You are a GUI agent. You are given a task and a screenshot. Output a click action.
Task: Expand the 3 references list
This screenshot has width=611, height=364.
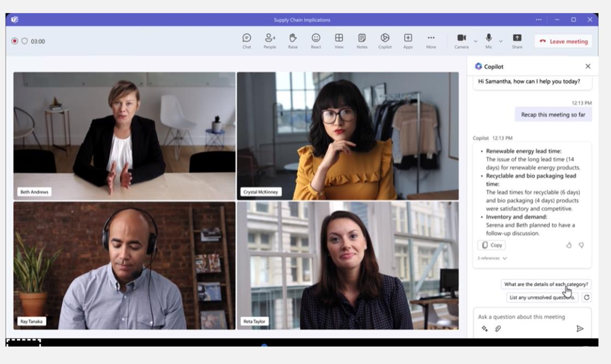coord(492,258)
